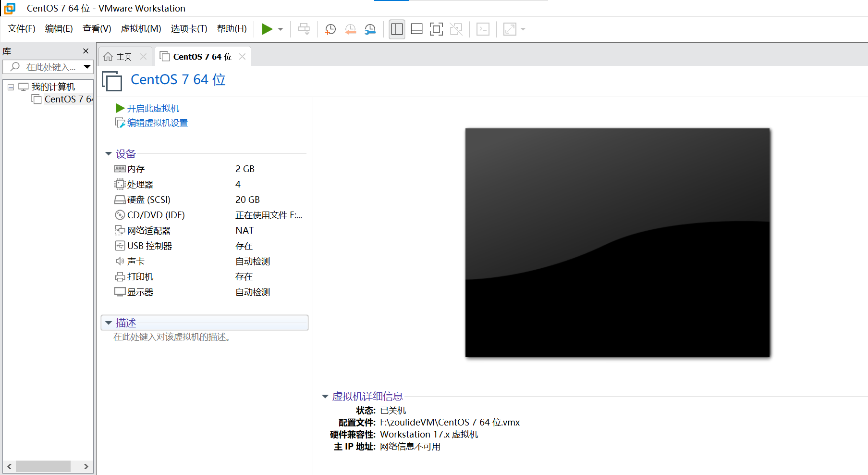The height and width of the screenshot is (475, 868).
Task: Collapse the 描述 section
Action: tap(109, 323)
